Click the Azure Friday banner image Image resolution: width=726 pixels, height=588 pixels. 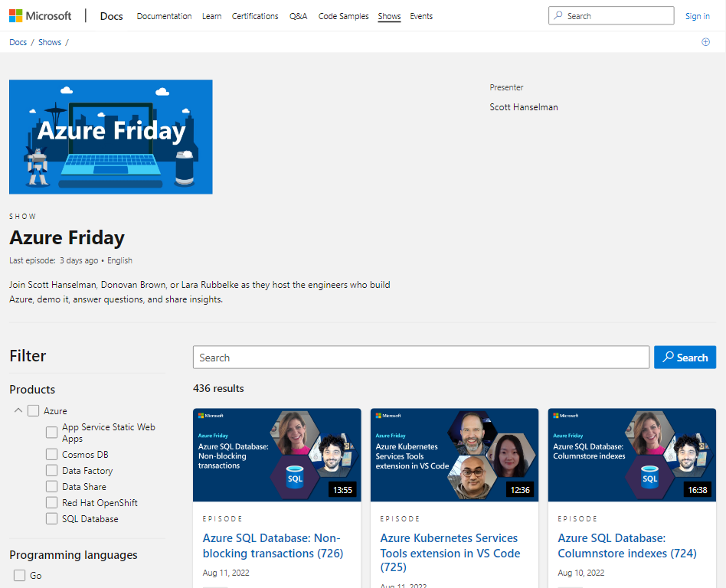(110, 136)
